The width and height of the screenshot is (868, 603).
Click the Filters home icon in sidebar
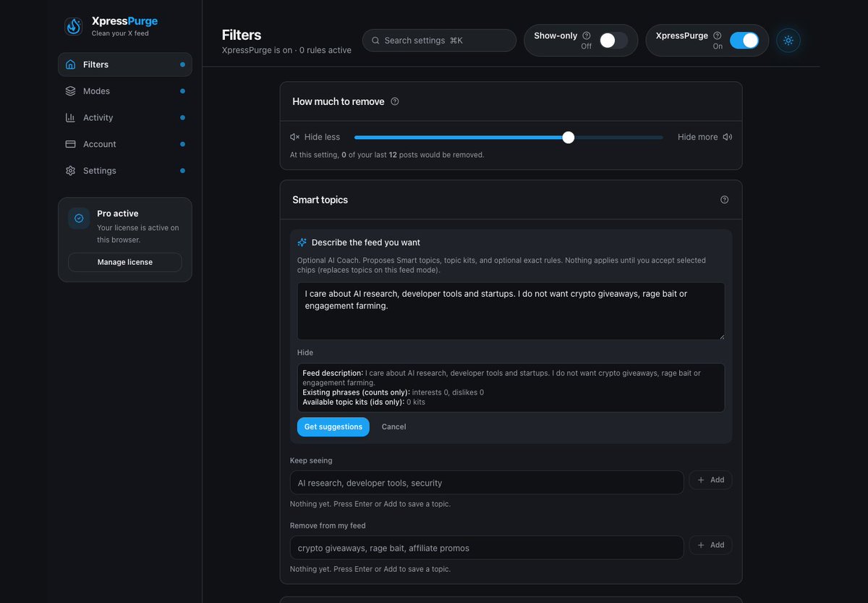[70, 64]
